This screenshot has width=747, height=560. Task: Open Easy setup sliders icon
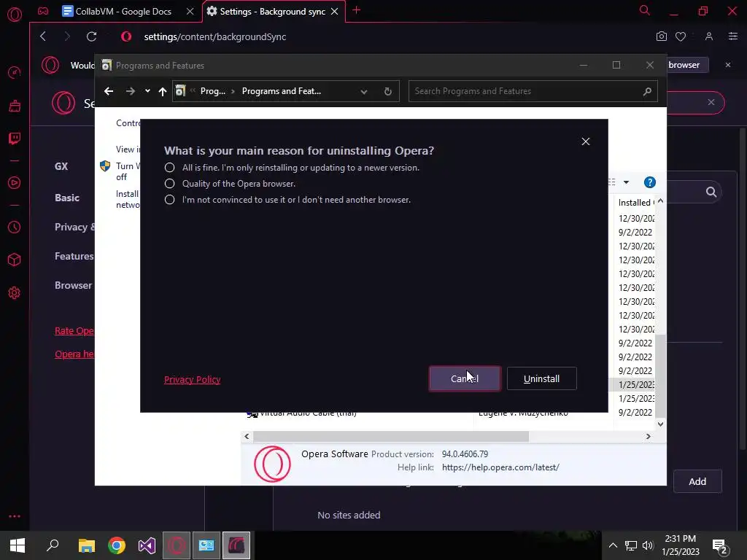click(x=733, y=36)
